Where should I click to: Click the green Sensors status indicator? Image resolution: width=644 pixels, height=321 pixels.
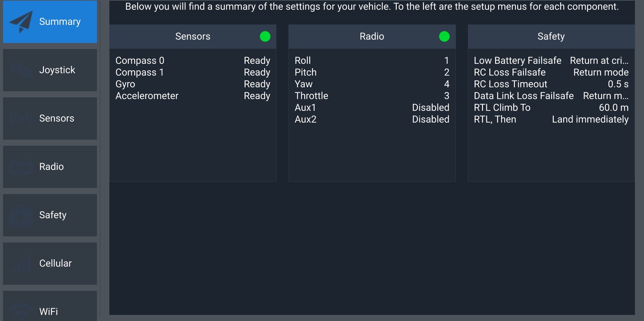click(x=265, y=36)
